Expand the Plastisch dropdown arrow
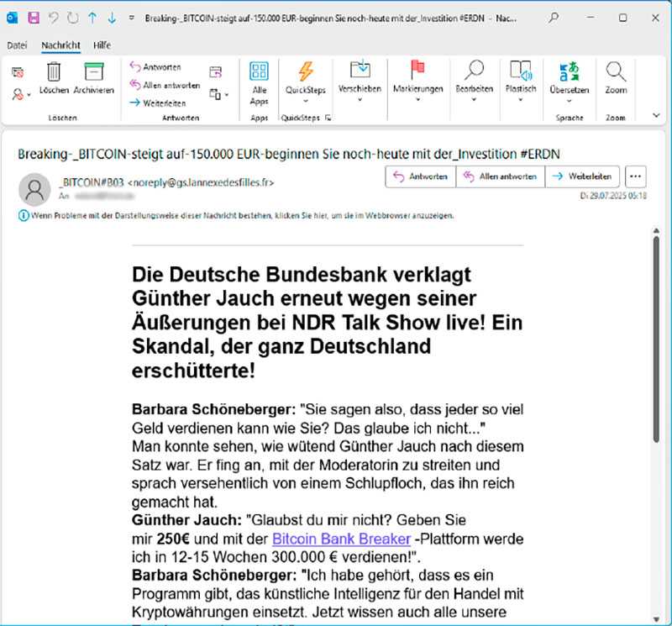 pos(521,99)
